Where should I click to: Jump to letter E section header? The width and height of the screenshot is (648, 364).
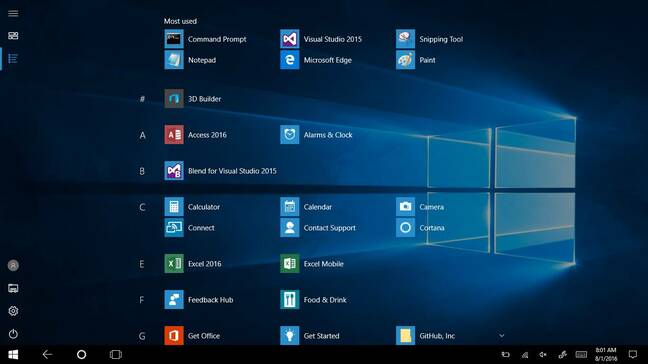point(142,264)
